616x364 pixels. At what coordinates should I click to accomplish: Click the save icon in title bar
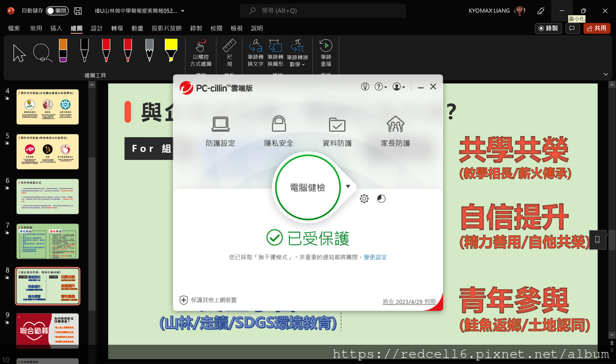coord(78,11)
